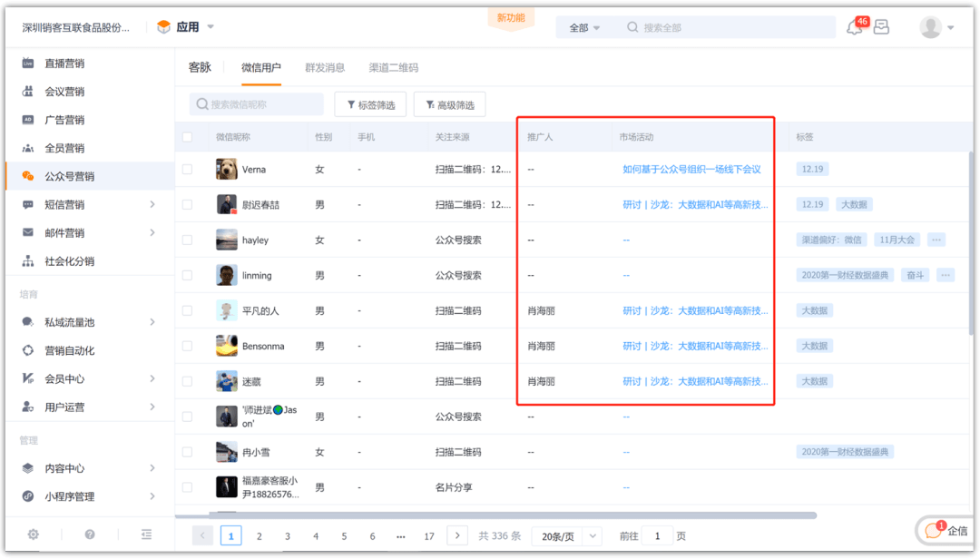Check the 冉小雪 row checkbox
980x559 pixels.
188,452
